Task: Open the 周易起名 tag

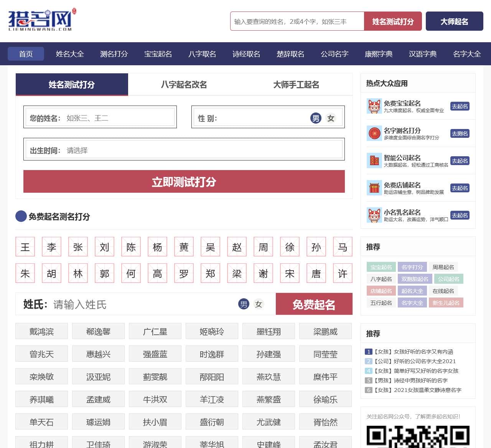Action: click(x=443, y=267)
